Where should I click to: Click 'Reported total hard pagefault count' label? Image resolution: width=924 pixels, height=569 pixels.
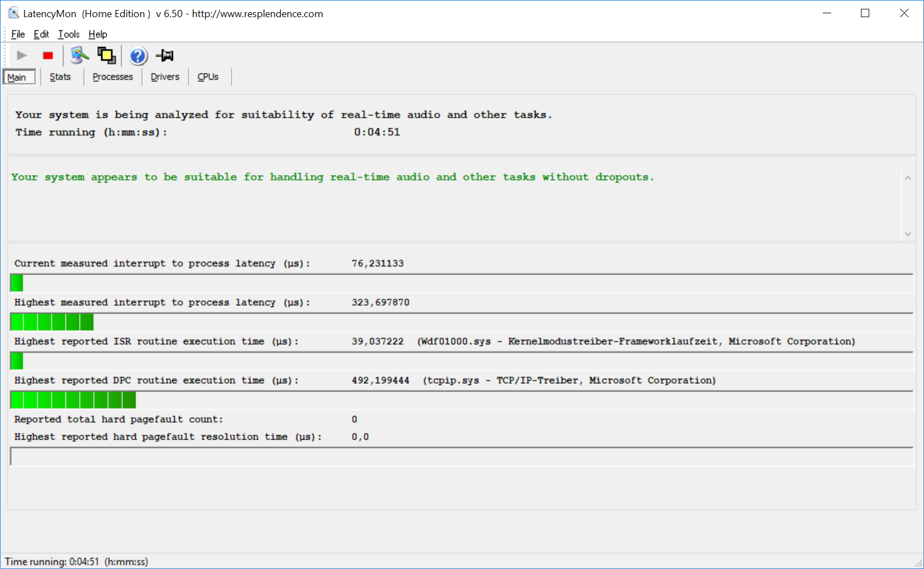pyautogui.click(x=118, y=419)
